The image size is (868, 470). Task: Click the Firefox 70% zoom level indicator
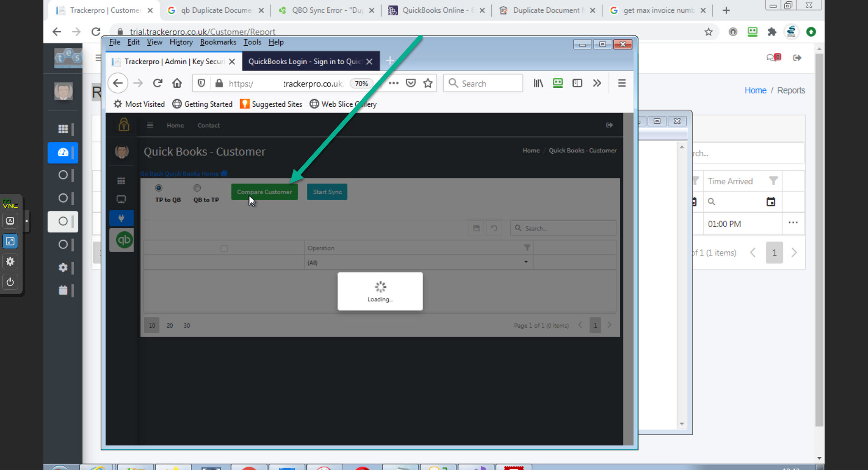tap(361, 84)
